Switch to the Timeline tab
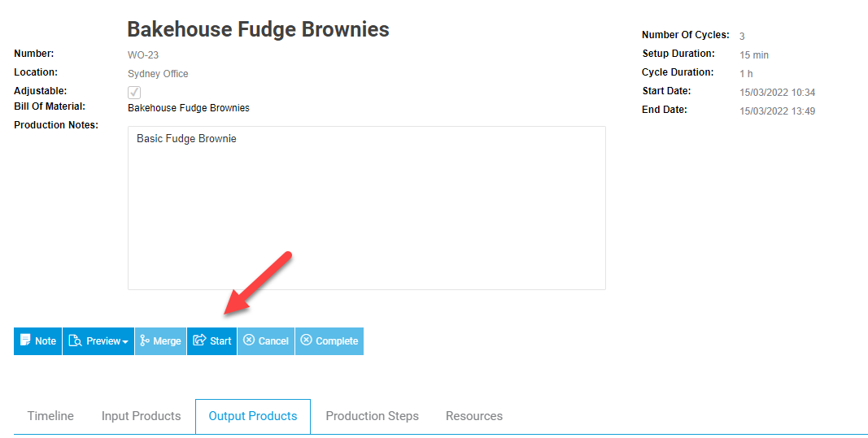 pyautogui.click(x=50, y=416)
